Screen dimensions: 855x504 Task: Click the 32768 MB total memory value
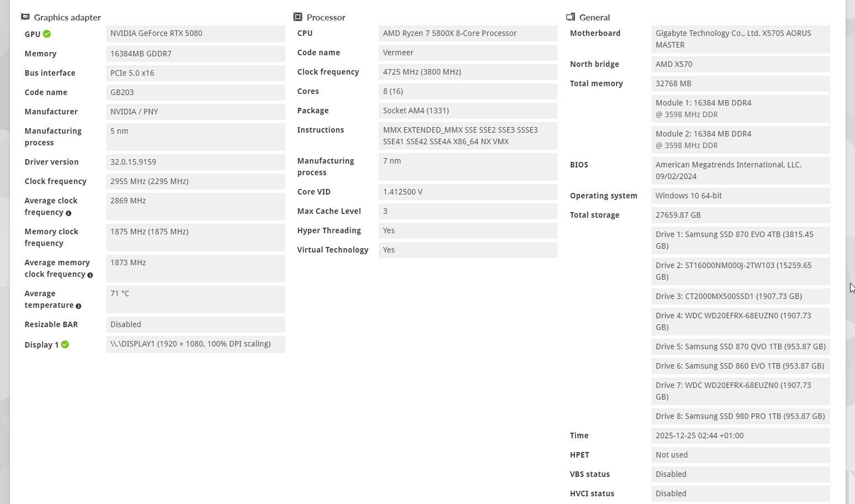pos(741,83)
